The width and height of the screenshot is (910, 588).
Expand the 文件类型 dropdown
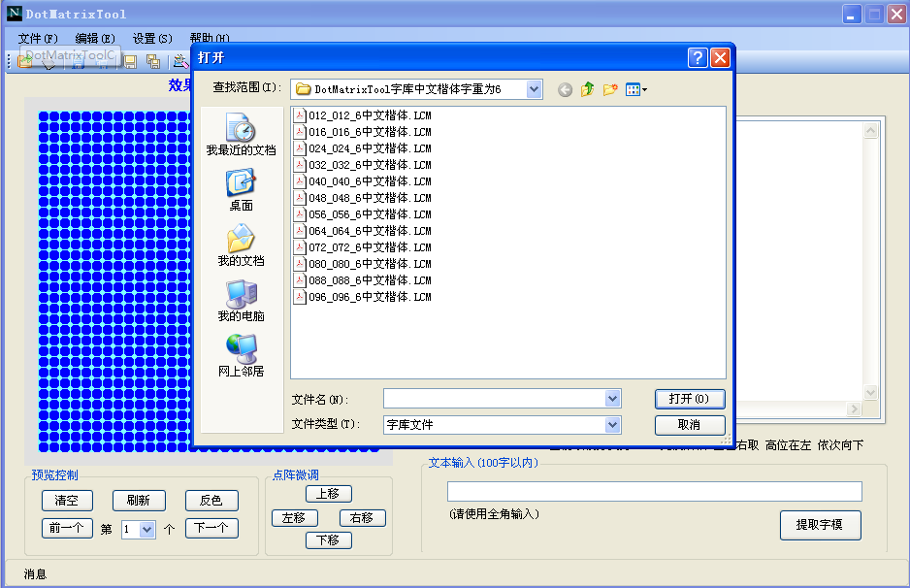615,424
